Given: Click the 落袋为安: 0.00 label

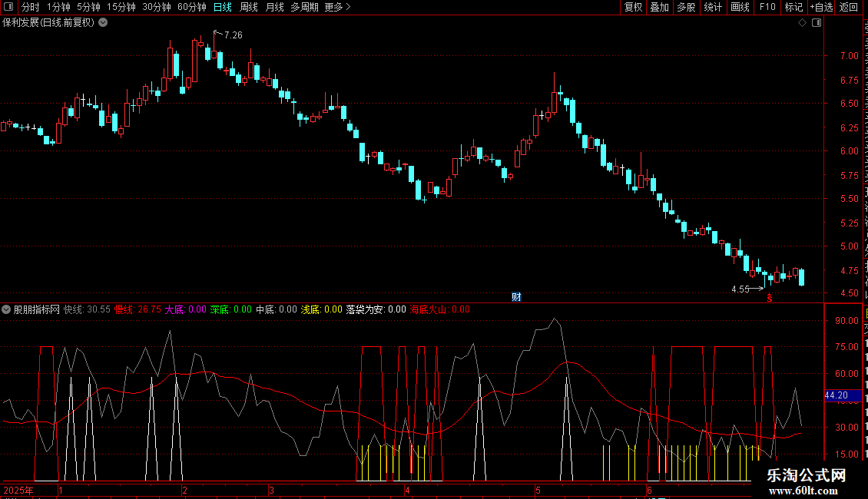Looking at the screenshot, I should [x=376, y=309].
